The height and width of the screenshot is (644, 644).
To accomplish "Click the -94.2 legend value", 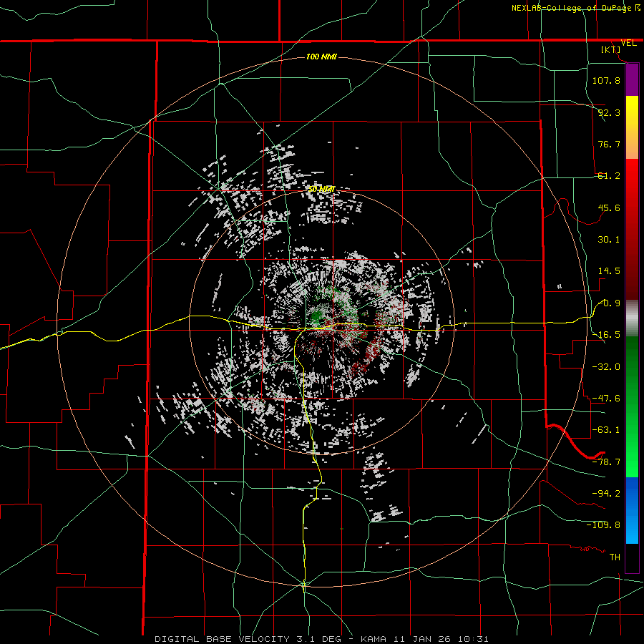I will pos(606,493).
